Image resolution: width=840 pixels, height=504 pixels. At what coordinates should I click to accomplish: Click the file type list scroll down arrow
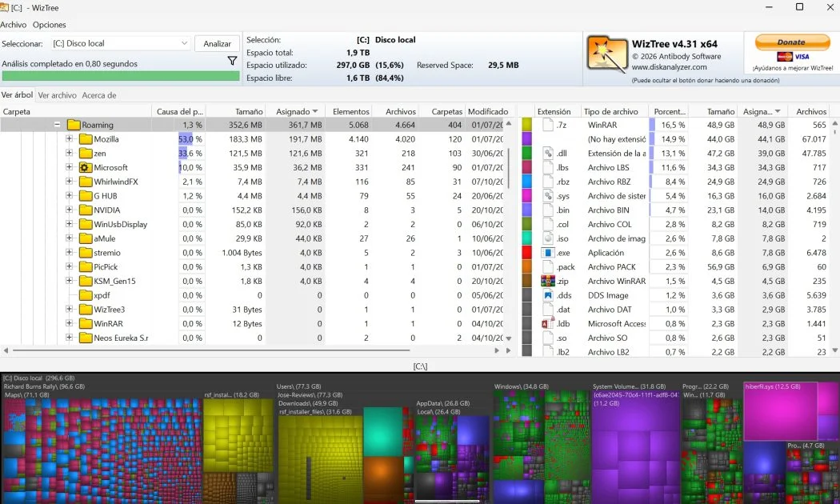834,350
